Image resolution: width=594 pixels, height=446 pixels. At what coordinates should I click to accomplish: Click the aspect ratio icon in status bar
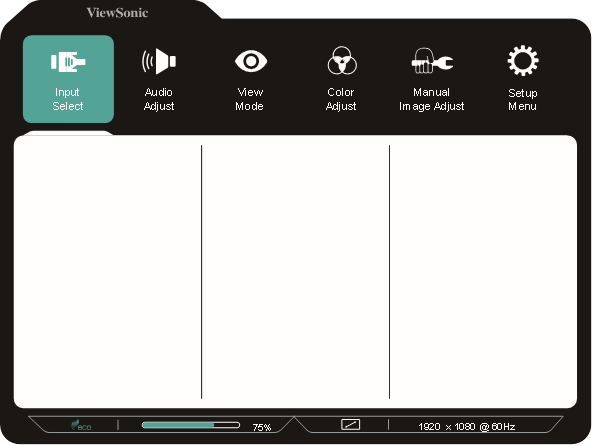[350, 424]
